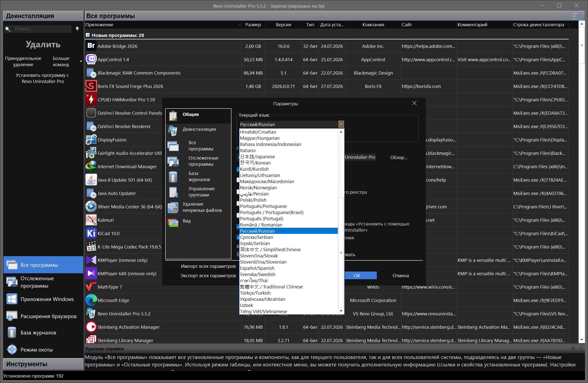Click the Adobe Bridge 2026 app icon
The height and width of the screenshot is (383, 588).
91,46
